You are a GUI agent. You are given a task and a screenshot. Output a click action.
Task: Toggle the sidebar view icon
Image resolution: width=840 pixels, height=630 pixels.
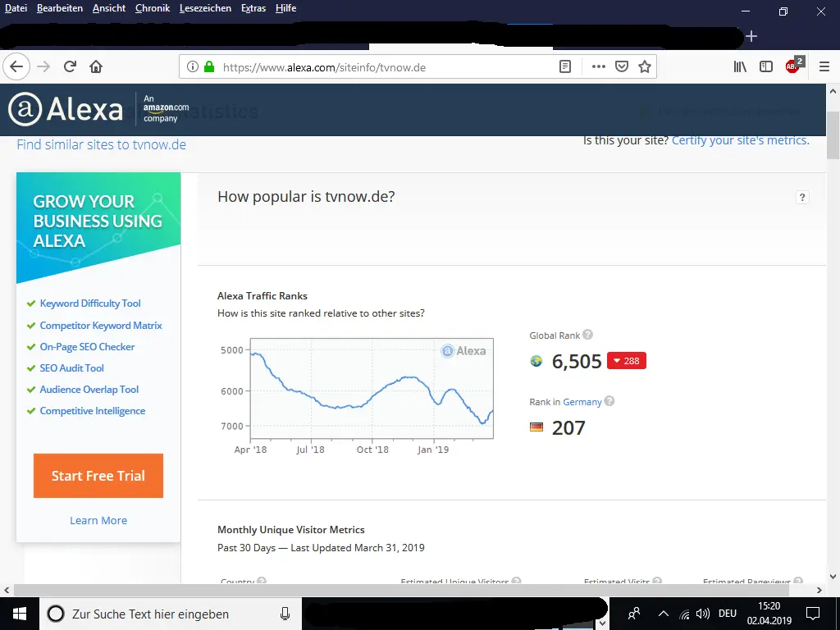click(766, 66)
